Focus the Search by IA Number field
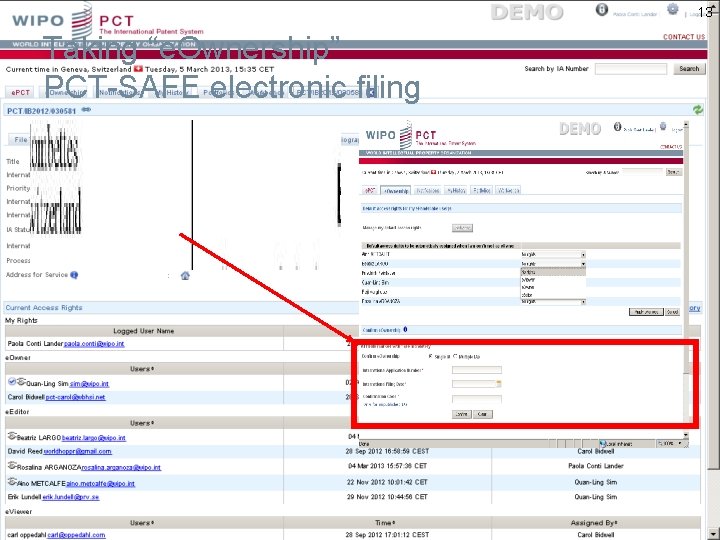The image size is (720, 540). [631, 69]
